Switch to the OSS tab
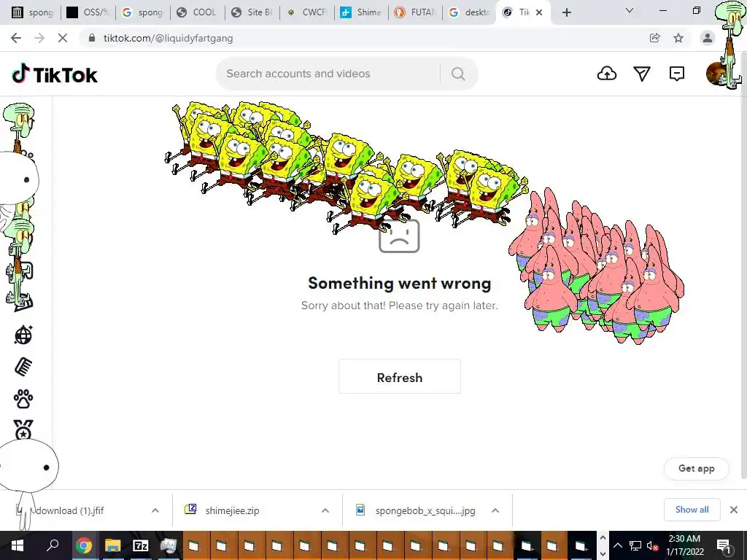The image size is (747, 560). click(x=88, y=12)
